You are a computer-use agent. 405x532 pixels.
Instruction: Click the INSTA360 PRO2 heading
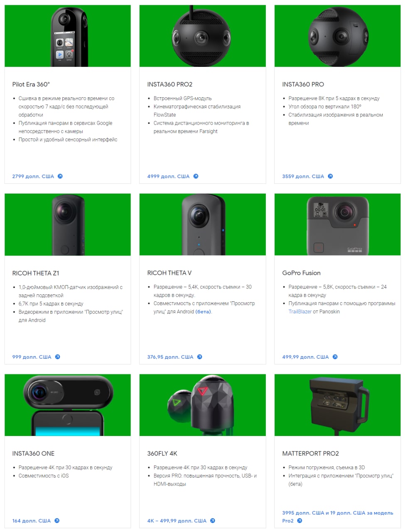(x=170, y=84)
